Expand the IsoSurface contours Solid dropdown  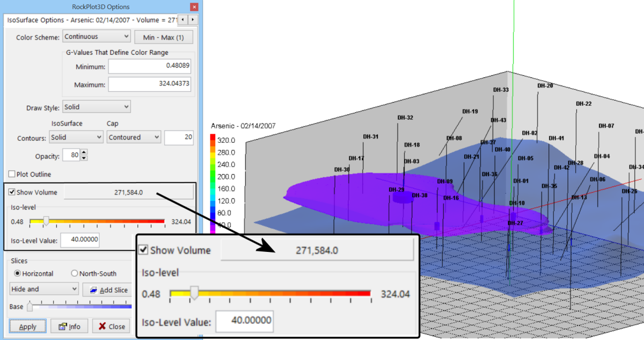tap(76, 138)
